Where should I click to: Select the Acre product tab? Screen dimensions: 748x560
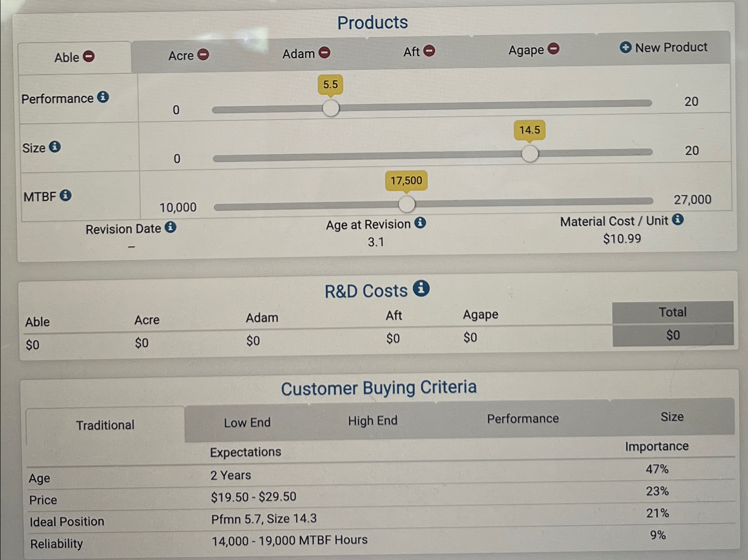pos(182,55)
